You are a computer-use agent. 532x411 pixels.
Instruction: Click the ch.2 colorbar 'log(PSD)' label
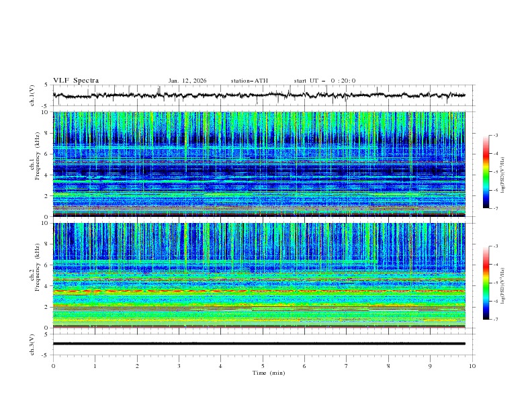pyautogui.click(x=503, y=285)
